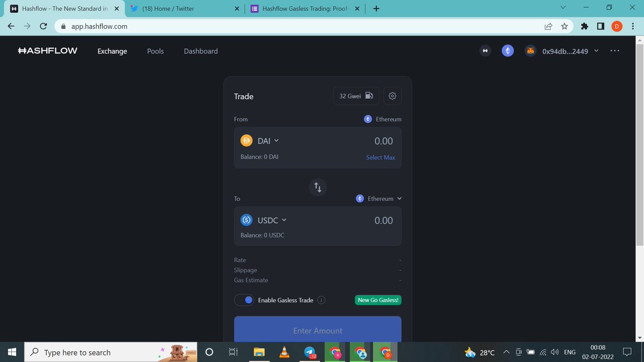This screenshot has width=644, height=362.
Task: Click the MetaMask fox wallet icon
Action: pyautogui.click(x=530, y=51)
